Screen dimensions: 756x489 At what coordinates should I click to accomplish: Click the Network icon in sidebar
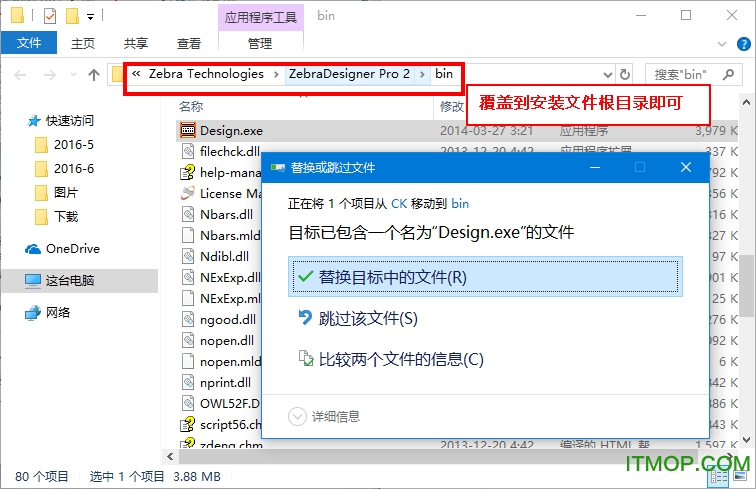(x=33, y=312)
